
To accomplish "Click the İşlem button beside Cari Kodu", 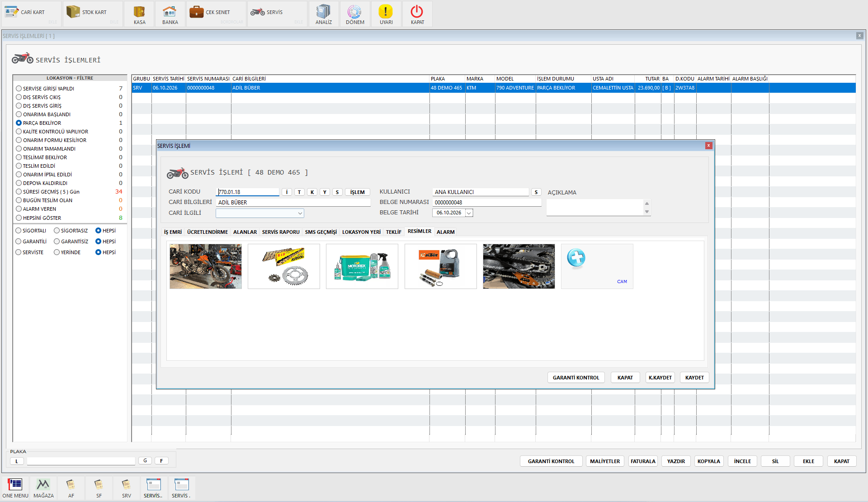I will [x=357, y=192].
